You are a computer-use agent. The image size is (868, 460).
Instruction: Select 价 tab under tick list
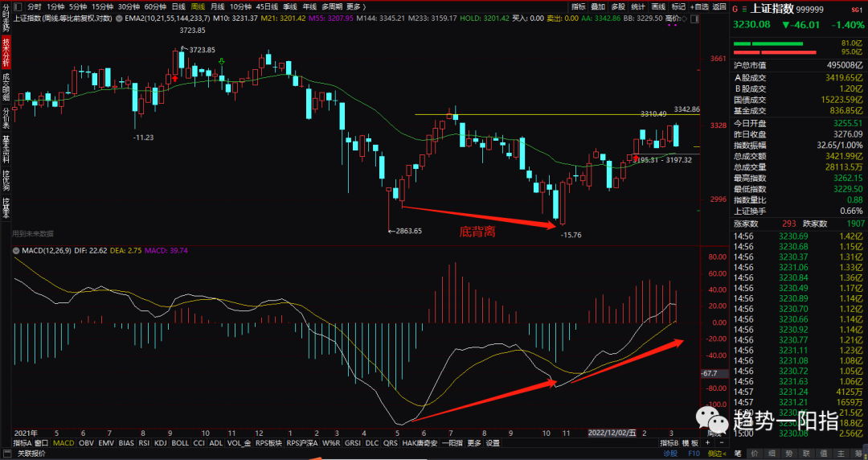pos(755,454)
